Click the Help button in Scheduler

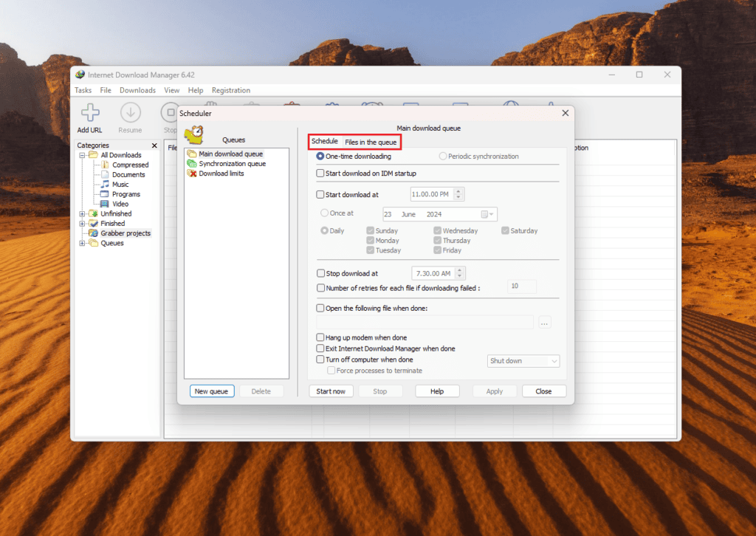coord(437,391)
